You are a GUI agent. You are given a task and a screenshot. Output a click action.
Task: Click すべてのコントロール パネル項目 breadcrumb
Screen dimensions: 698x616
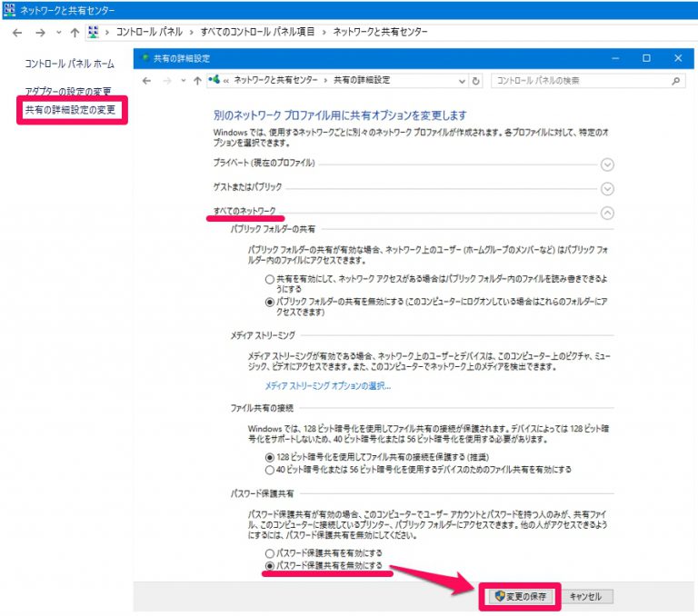pos(257,32)
